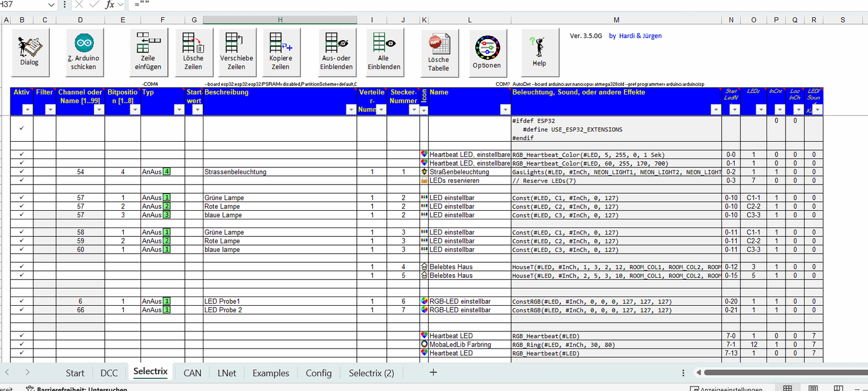Switch to the Config sheet tab
The image size is (868, 391).
318,373
